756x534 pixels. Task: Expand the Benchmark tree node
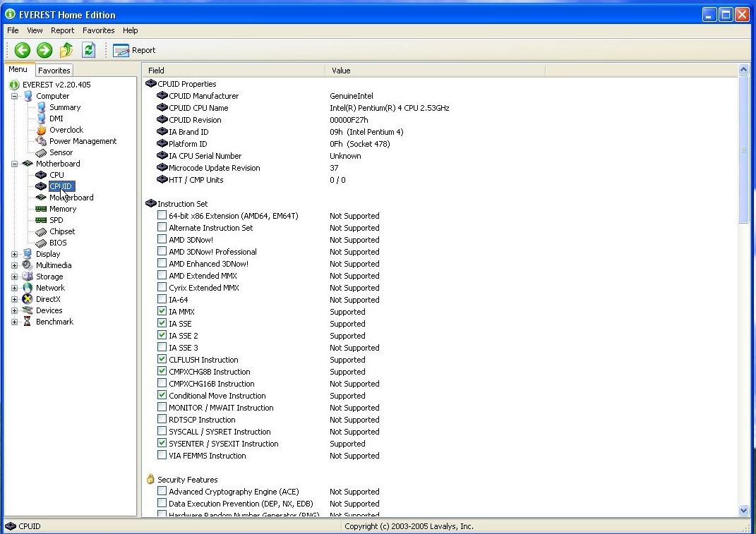click(x=14, y=322)
